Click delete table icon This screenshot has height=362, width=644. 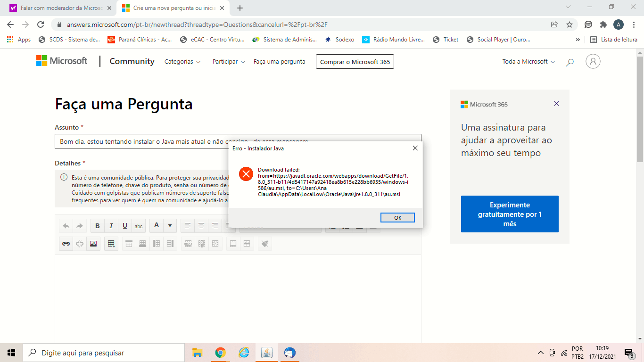pos(215,244)
